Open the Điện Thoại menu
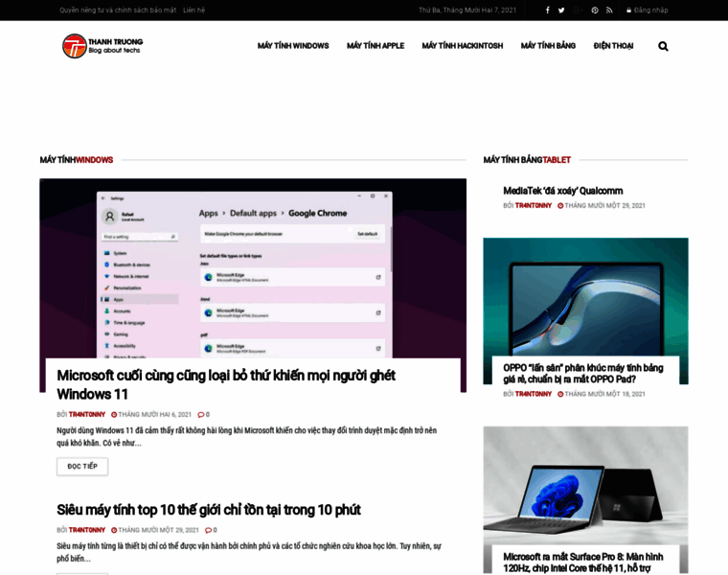 613,45
